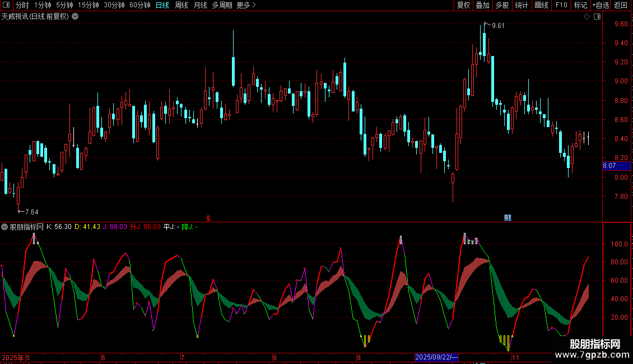Switch to 周线 weekly chart
Image resolution: width=633 pixels, height=364 pixels.
(x=181, y=5)
